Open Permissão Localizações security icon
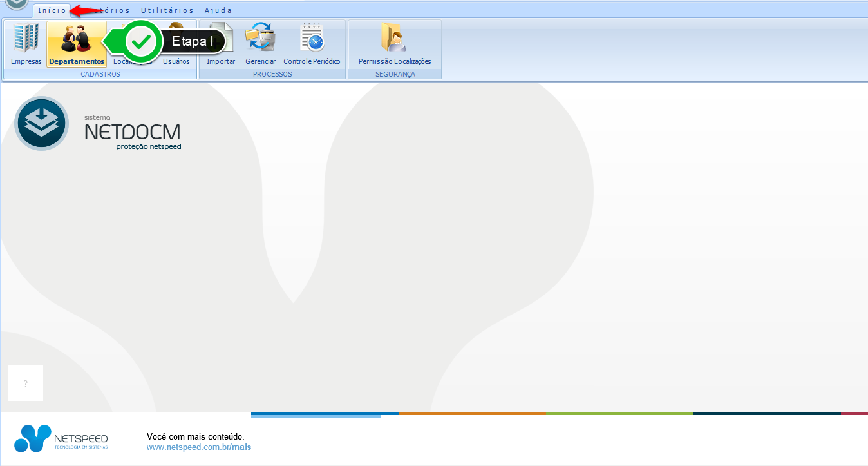 (x=395, y=44)
